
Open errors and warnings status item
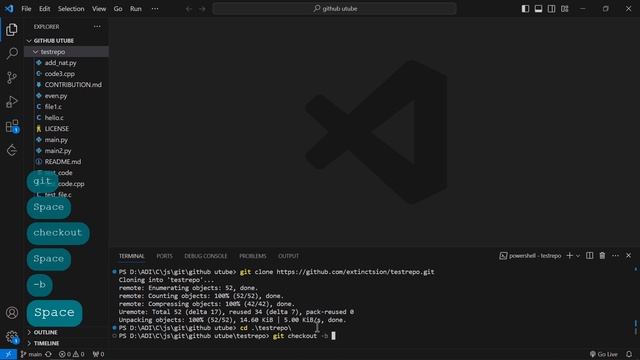coord(71,354)
